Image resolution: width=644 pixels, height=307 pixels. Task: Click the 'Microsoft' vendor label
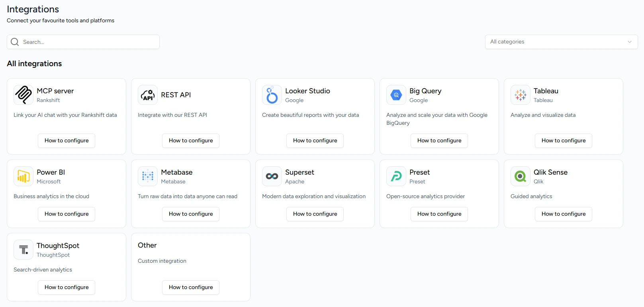click(49, 181)
